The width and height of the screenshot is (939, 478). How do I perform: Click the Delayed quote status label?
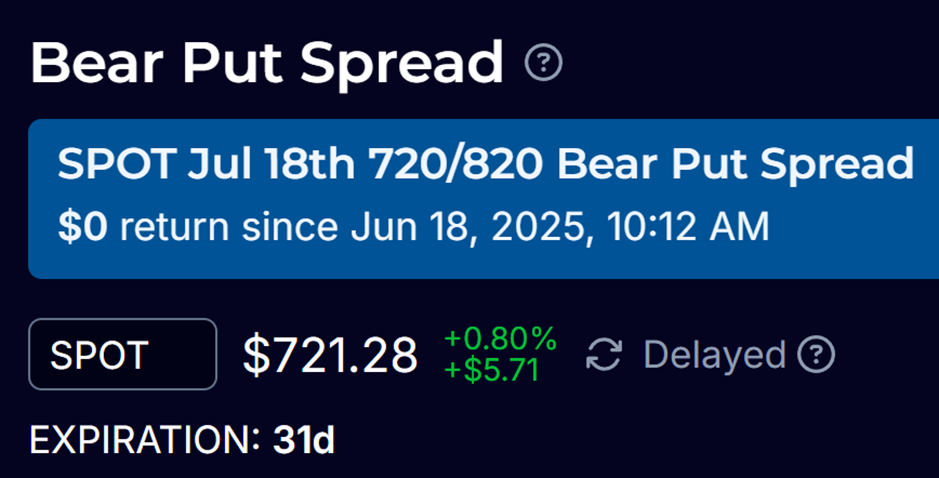(x=714, y=355)
